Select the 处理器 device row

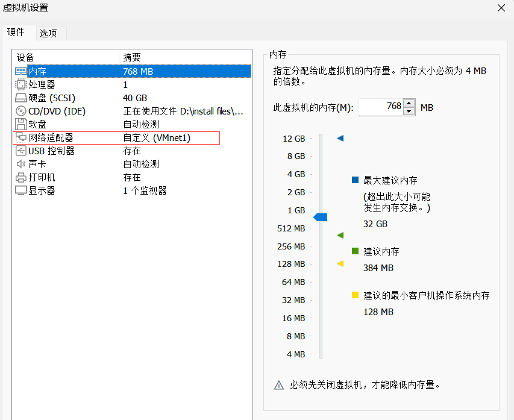(x=133, y=84)
